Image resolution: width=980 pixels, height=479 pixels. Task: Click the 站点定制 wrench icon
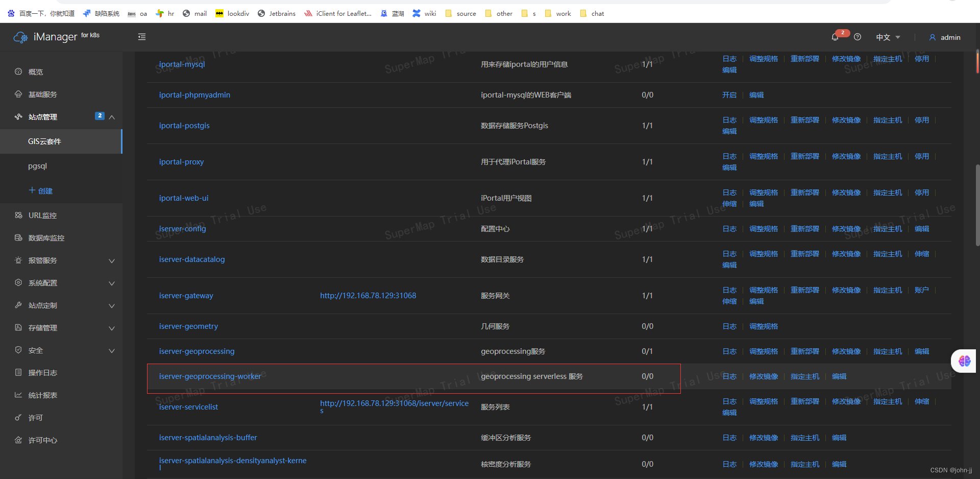point(18,305)
